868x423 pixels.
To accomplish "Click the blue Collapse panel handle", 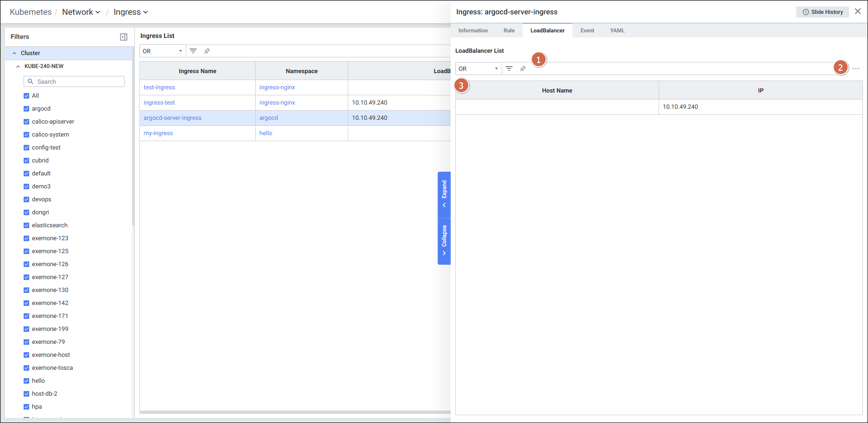I will [x=444, y=241].
